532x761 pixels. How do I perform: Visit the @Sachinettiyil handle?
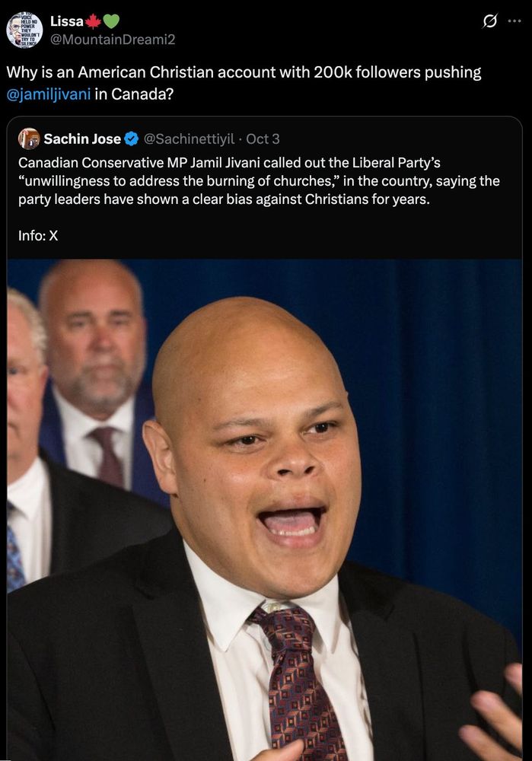click(x=190, y=139)
